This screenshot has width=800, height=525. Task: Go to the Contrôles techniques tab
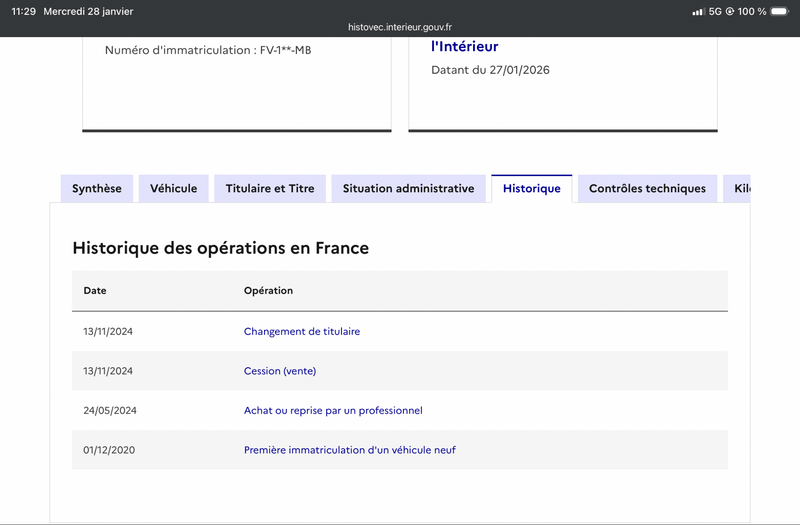click(x=647, y=189)
